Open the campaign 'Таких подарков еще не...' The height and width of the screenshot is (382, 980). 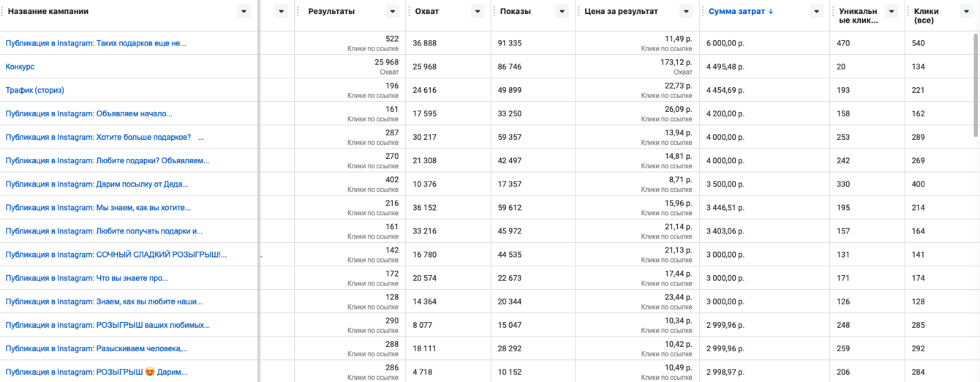[x=96, y=43]
